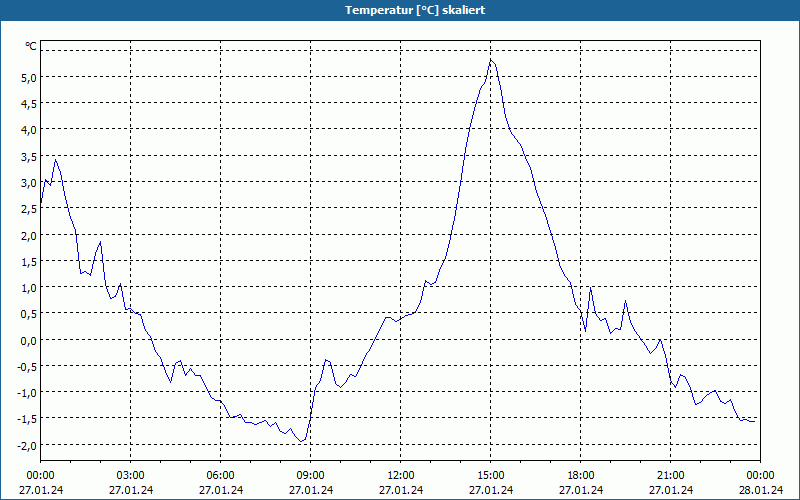Click the 27.01.24 date under 21:00
This screenshot has height=500, width=800.
[x=670, y=490]
